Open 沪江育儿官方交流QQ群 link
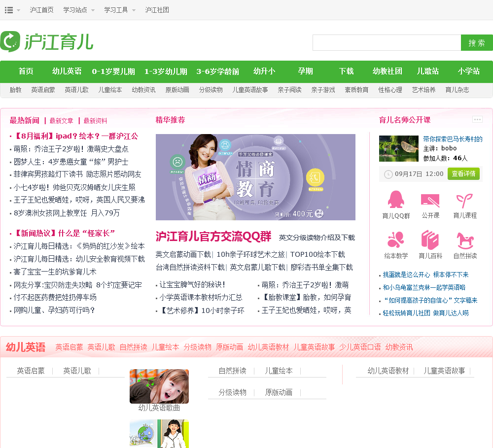Screen dimensions: 493x448 (213, 237)
